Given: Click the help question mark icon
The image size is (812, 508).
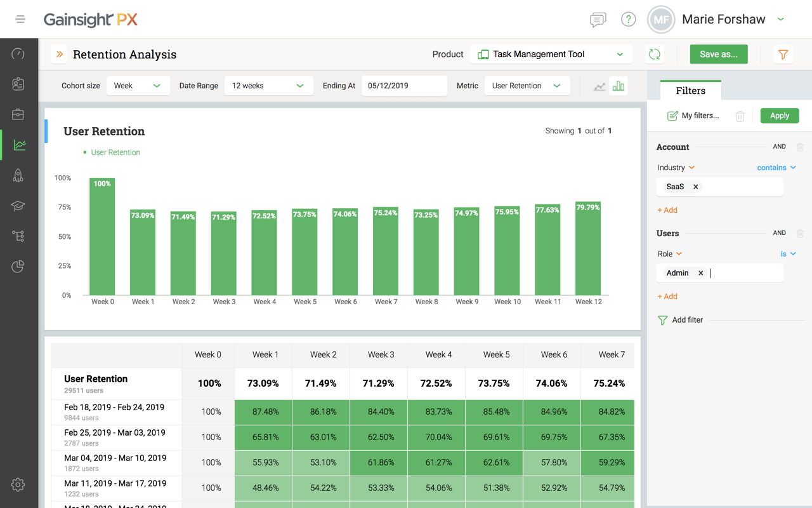Looking at the screenshot, I should [628, 20].
